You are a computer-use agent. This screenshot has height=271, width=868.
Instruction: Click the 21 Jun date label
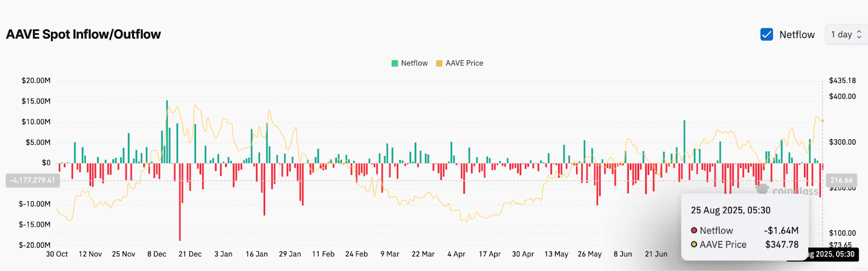point(656,254)
